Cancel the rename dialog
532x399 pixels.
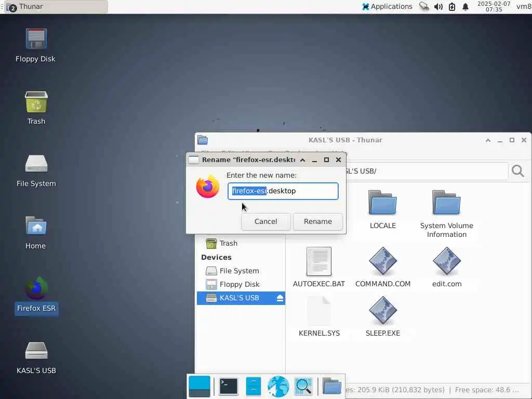pyautogui.click(x=265, y=221)
